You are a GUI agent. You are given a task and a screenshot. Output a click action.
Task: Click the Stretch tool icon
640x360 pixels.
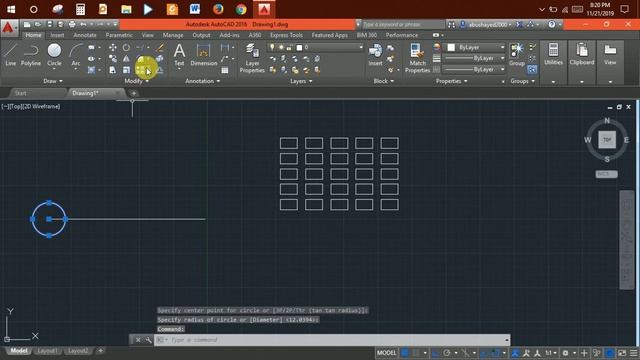(x=113, y=70)
